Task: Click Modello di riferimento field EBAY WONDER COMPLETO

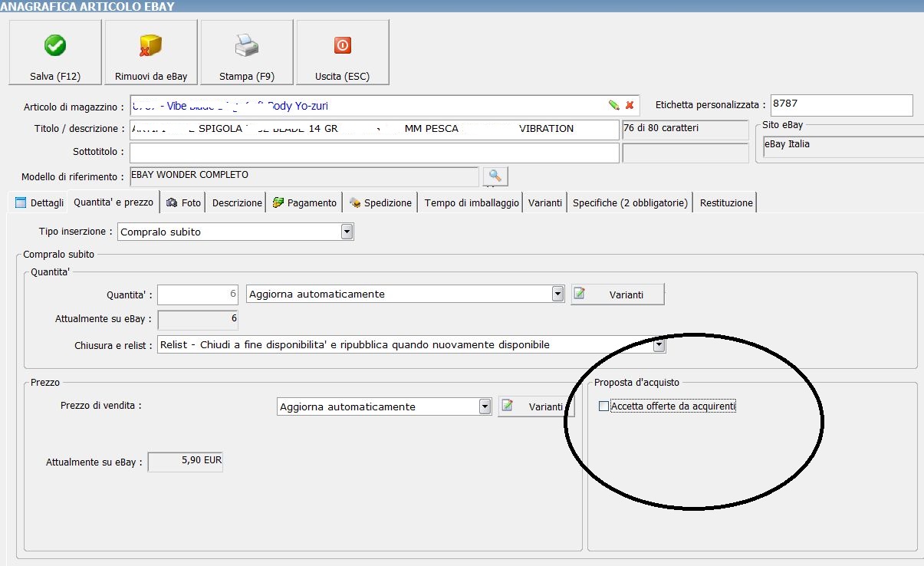Action: (304, 176)
